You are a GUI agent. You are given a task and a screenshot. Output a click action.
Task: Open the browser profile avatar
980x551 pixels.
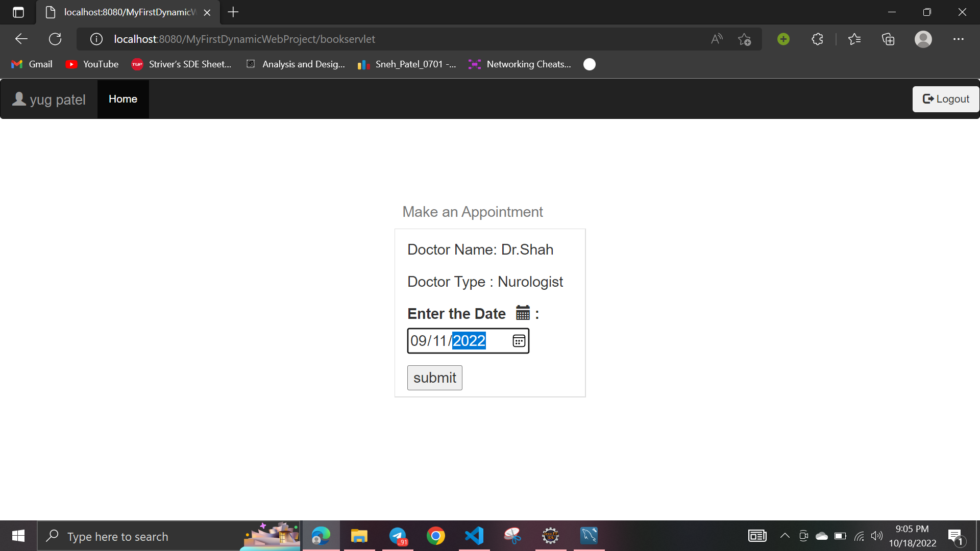(x=923, y=39)
